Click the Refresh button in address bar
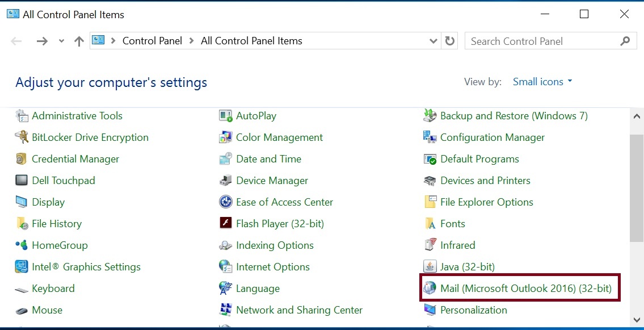The height and width of the screenshot is (330, 644). click(x=450, y=41)
